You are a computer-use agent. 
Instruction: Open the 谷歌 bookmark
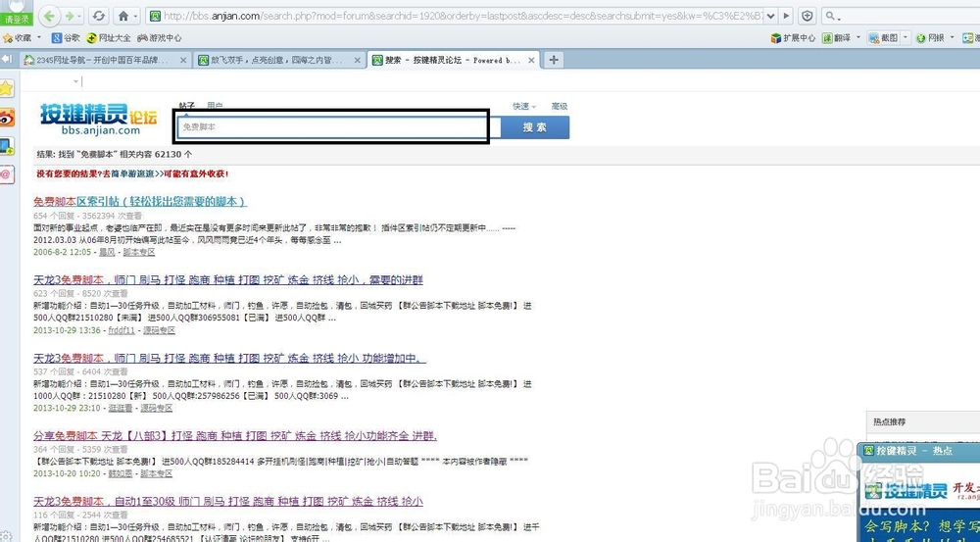(x=67, y=38)
